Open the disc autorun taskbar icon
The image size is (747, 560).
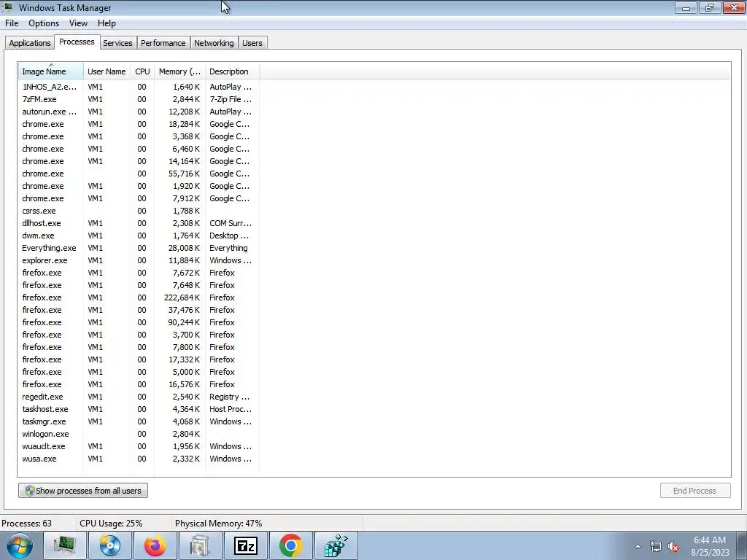coord(110,545)
